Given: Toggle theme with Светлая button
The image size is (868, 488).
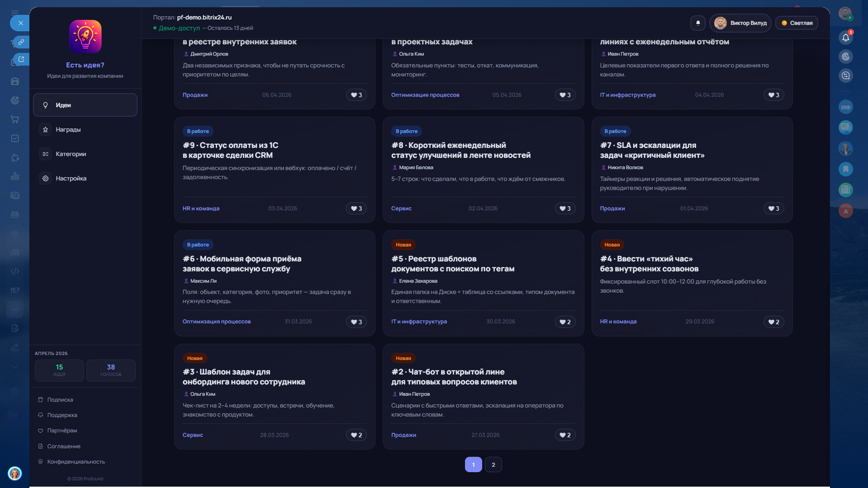Looking at the screenshot, I should tap(797, 23).
